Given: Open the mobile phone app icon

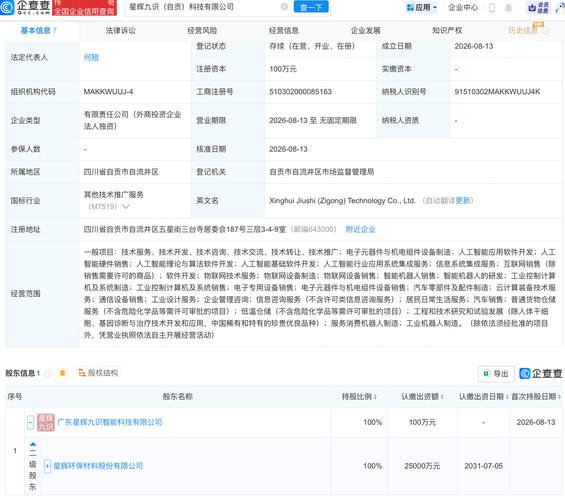Looking at the screenshot, I should pos(492,8).
